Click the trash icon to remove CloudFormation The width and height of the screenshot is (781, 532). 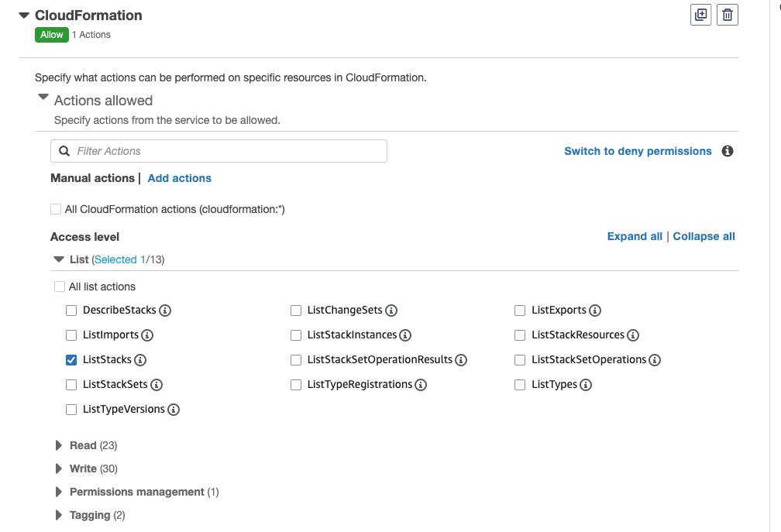click(728, 15)
